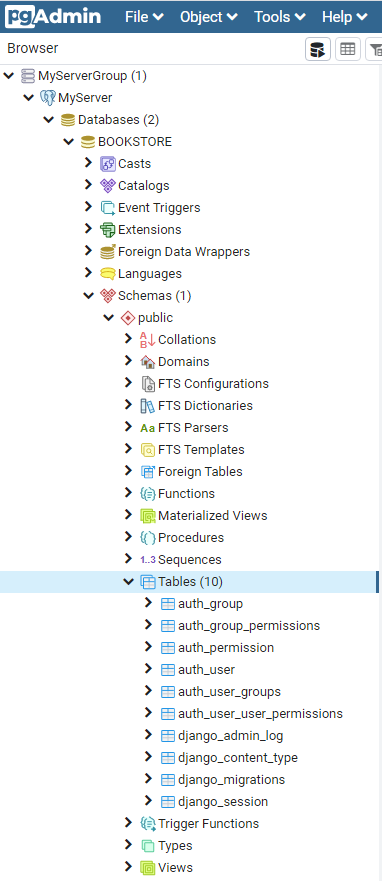The width and height of the screenshot is (382, 881).
Task: Click the auth_user table icon
Action: 168,670
